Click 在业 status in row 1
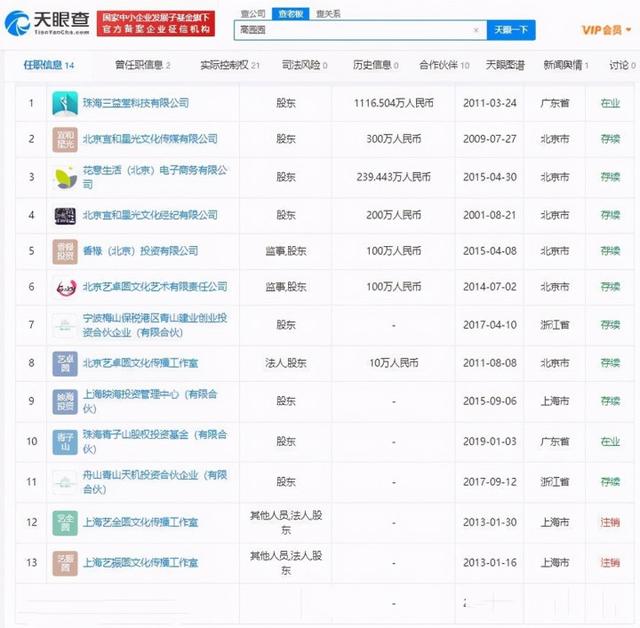 pyautogui.click(x=610, y=103)
